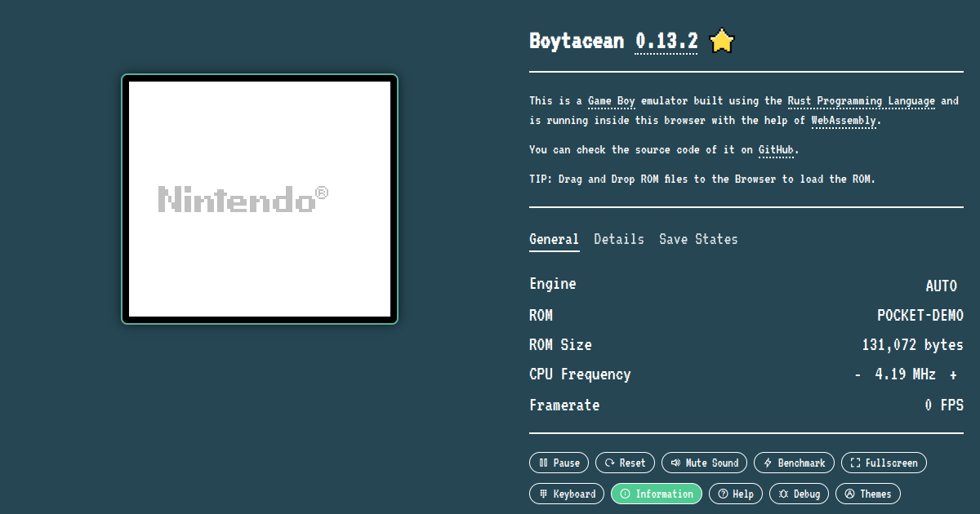980x514 pixels.
Task: Click the ROM Size label
Action: pos(560,345)
